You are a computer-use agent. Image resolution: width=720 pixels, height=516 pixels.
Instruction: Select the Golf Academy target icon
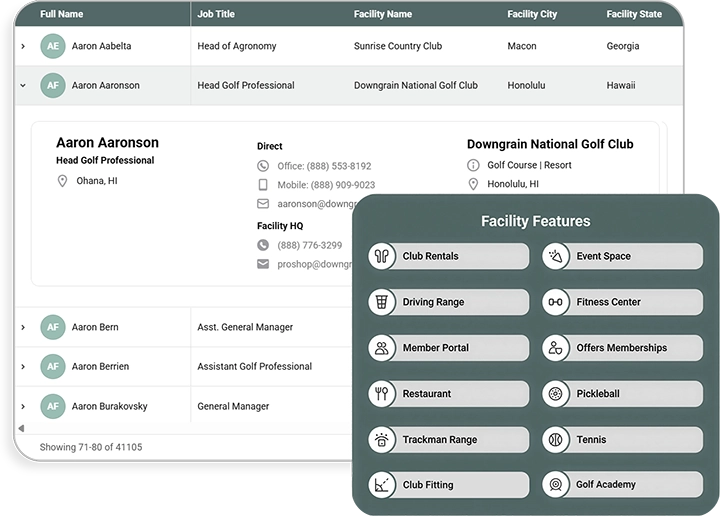click(556, 485)
